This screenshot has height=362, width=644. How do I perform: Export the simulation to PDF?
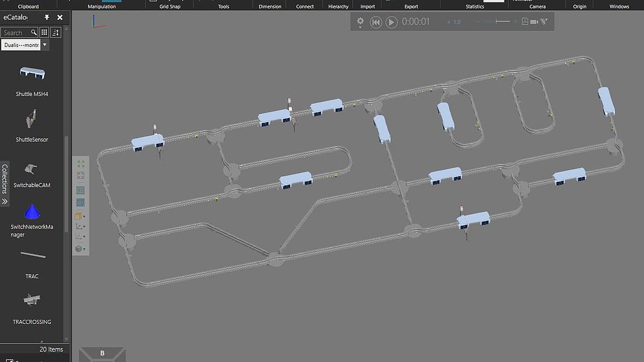click(x=525, y=21)
